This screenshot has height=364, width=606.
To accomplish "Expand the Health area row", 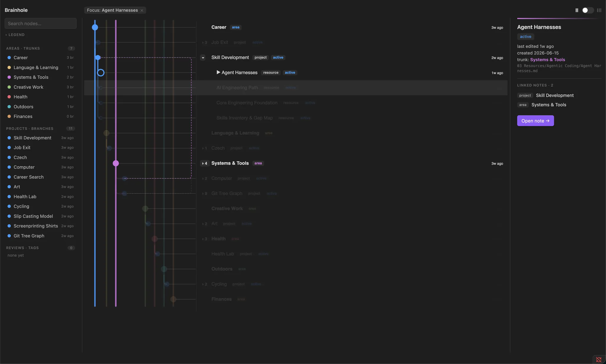I will pos(204,239).
